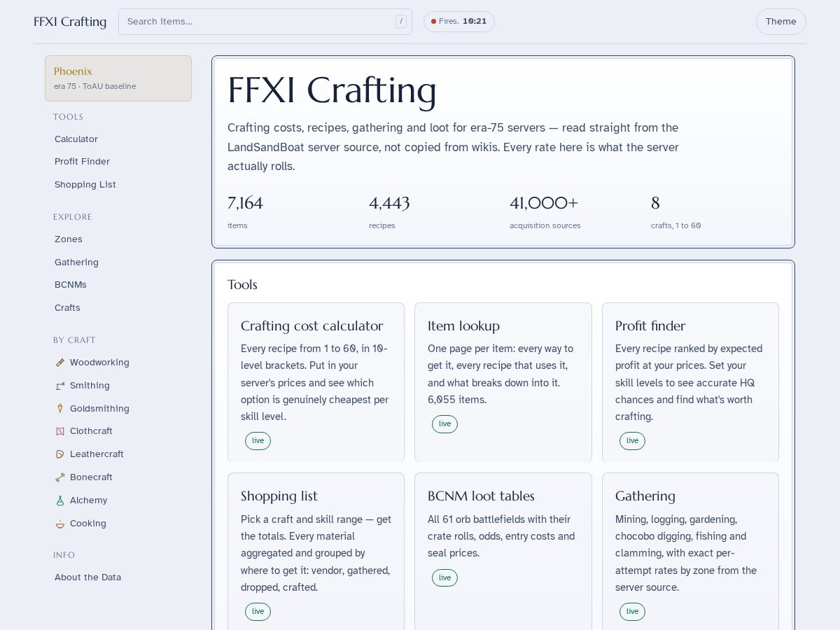Select the Woodworking craft label
This screenshot has height=630, width=840.
(99, 363)
